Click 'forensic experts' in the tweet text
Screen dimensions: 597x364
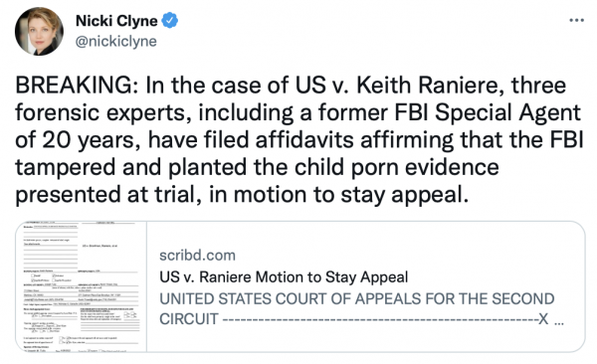(x=102, y=112)
